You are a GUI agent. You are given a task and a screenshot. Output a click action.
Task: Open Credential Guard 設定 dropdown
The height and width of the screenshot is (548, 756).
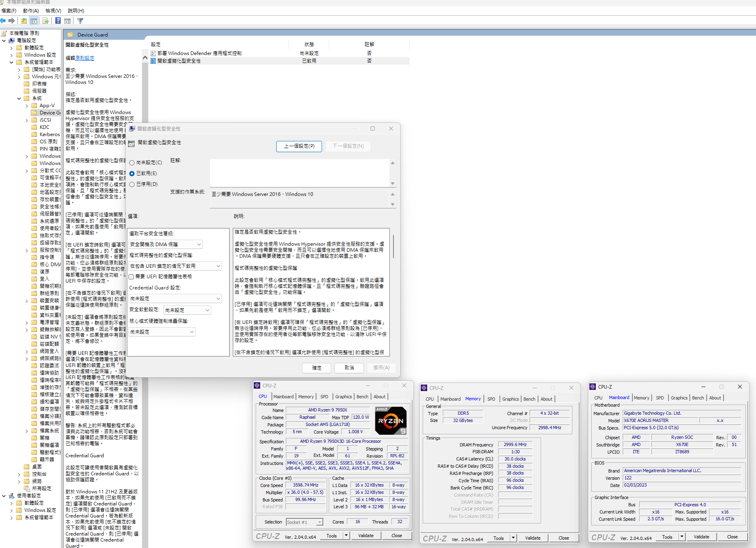pos(175,299)
